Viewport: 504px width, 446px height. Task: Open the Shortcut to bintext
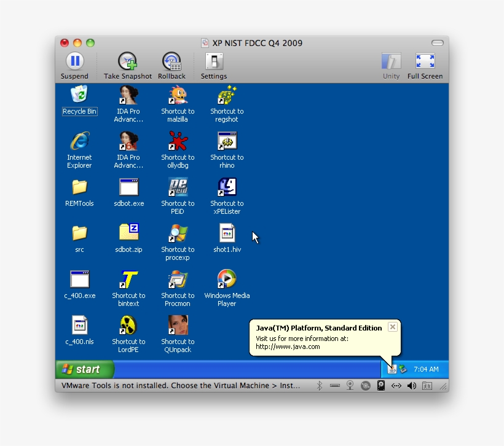[x=128, y=280]
